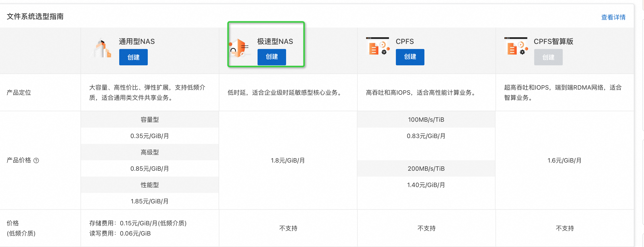The width and height of the screenshot is (644, 247).
Task: Create a 极速型NAS file system
Action: pyautogui.click(x=272, y=57)
